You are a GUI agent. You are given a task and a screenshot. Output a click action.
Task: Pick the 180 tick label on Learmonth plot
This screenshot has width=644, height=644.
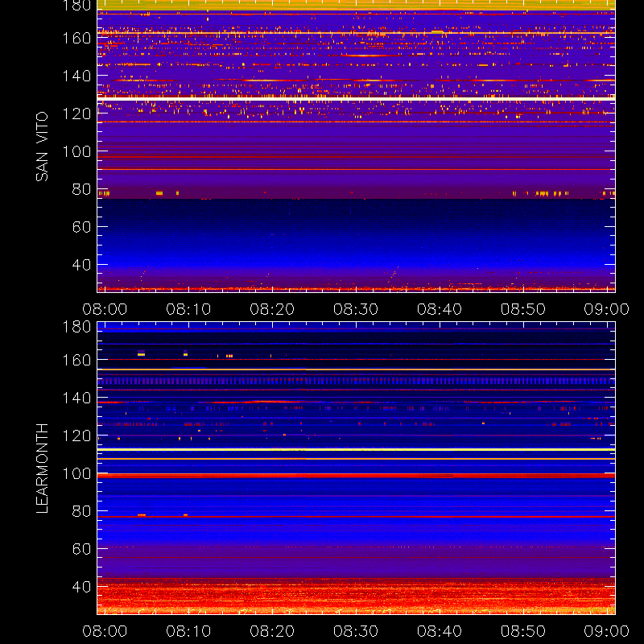(76, 327)
